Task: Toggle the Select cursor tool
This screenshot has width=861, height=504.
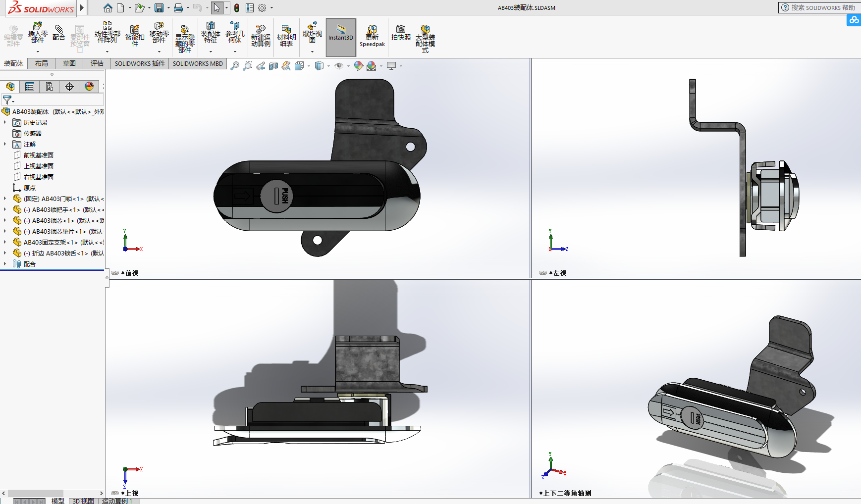Action: coord(217,8)
